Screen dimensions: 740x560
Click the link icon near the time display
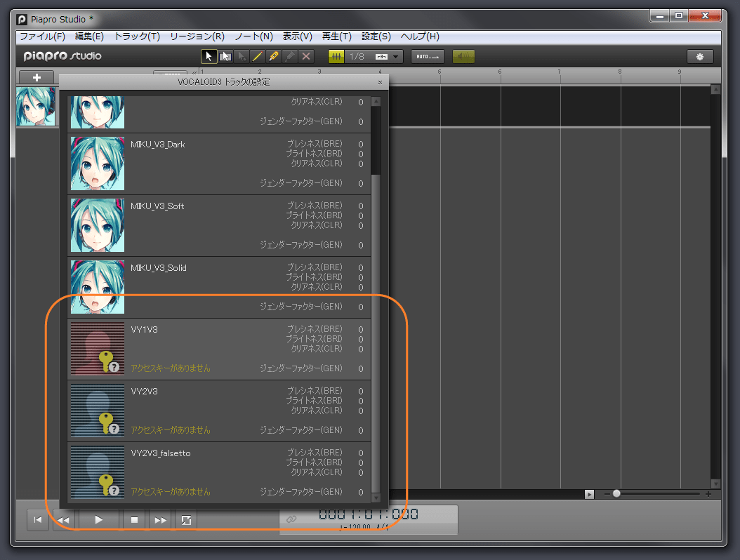click(x=293, y=520)
